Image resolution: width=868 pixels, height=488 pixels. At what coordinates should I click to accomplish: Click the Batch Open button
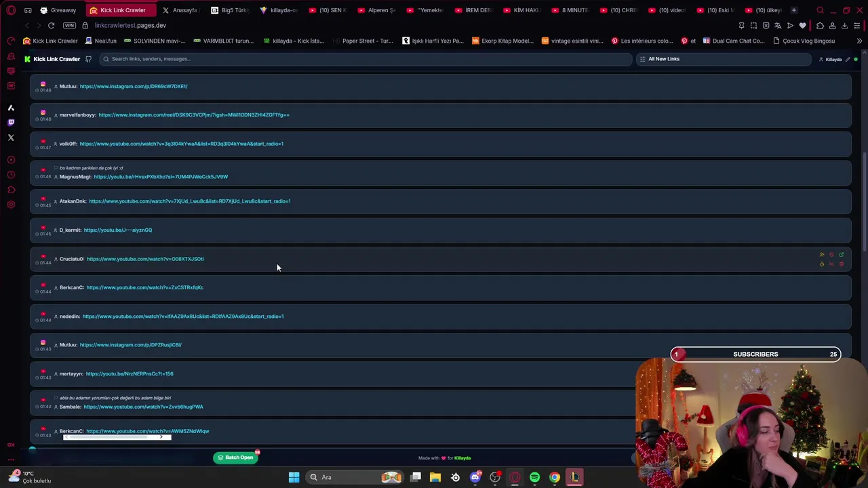pos(235,457)
